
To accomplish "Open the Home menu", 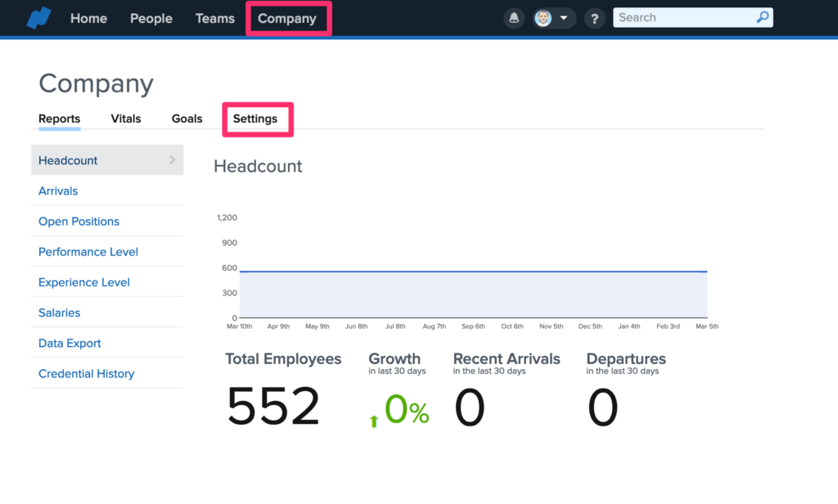I will tap(88, 18).
